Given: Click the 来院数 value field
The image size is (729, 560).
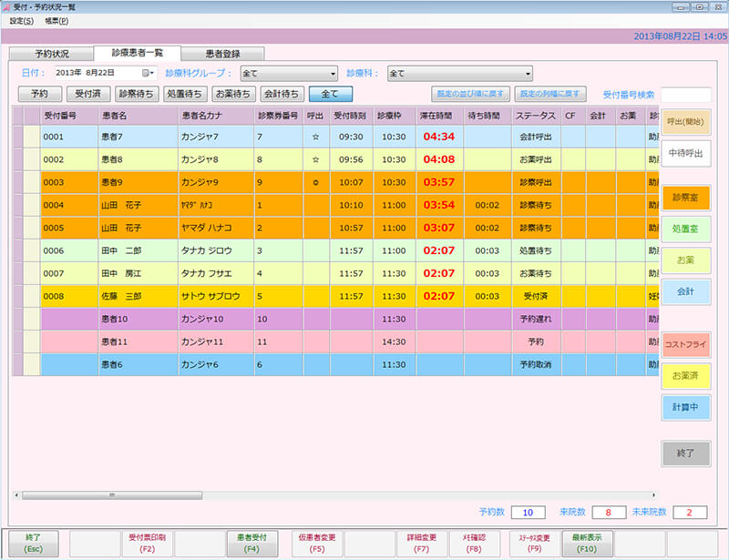Looking at the screenshot, I should coord(609,513).
